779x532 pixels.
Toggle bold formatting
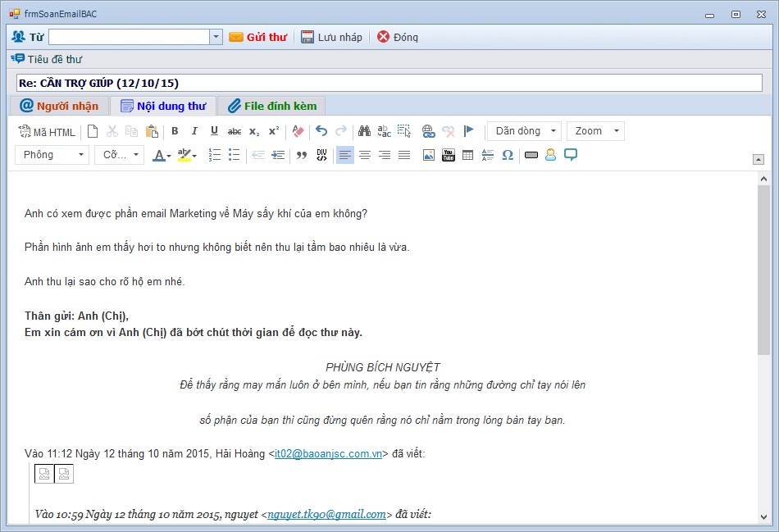[175, 131]
